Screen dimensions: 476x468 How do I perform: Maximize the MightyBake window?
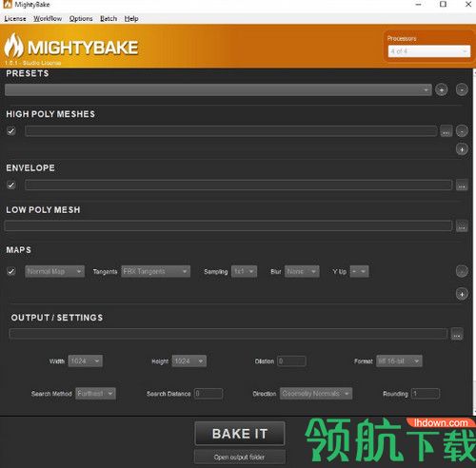444,5
